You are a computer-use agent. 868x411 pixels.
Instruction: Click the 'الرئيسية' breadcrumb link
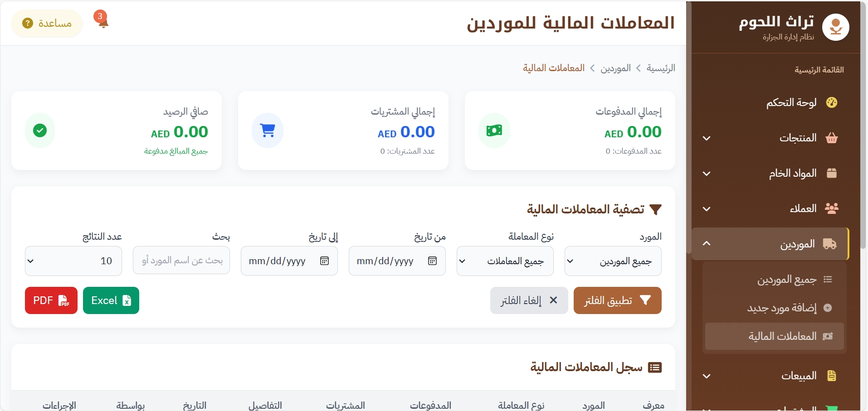[x=660, y=68]
